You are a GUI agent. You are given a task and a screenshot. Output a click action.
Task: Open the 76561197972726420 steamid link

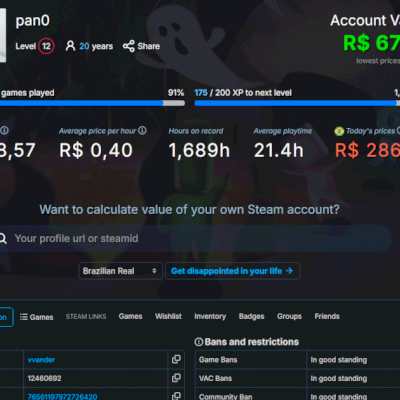pyautogui.click(x=62, y=397)
